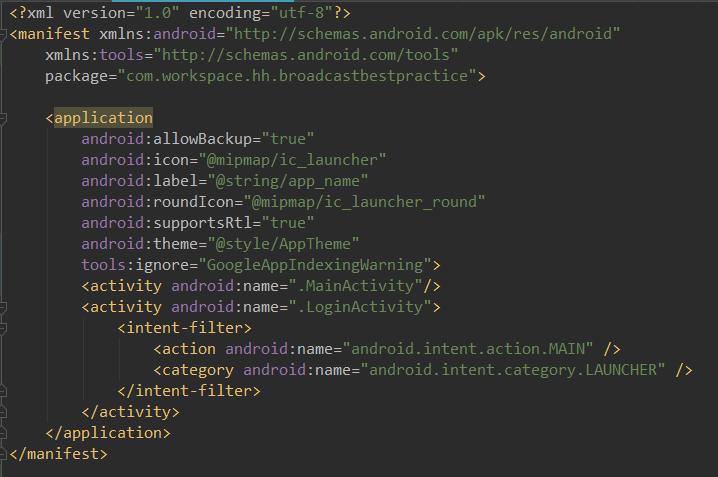Screen dimensions: 718x477
Task: Click the version value "1.0"
Action: (158, 13)
